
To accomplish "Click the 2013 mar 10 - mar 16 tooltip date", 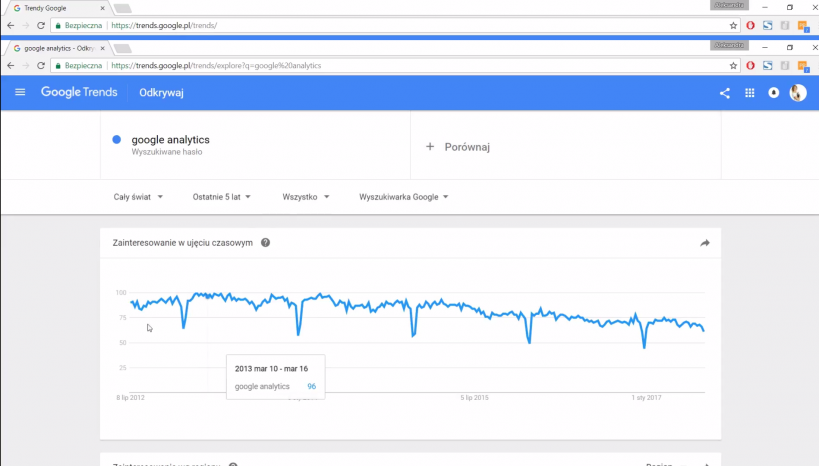I will click(271, 368).
